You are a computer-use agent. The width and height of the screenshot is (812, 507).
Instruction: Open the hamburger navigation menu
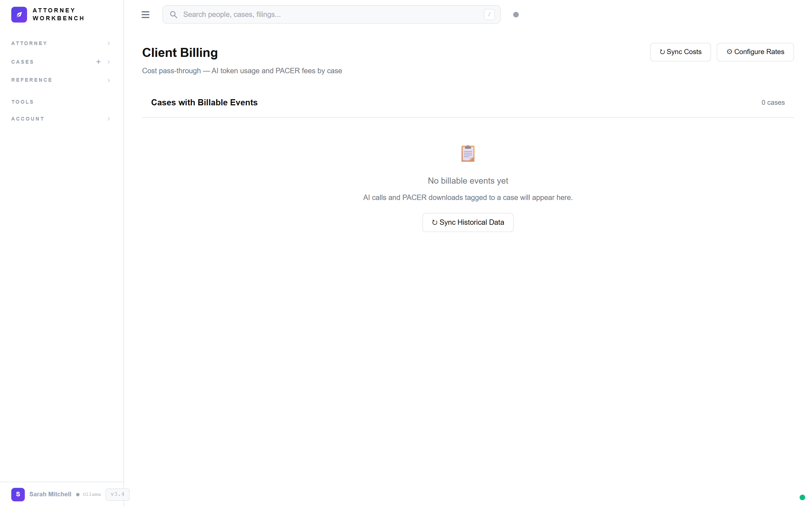(145, 14)
